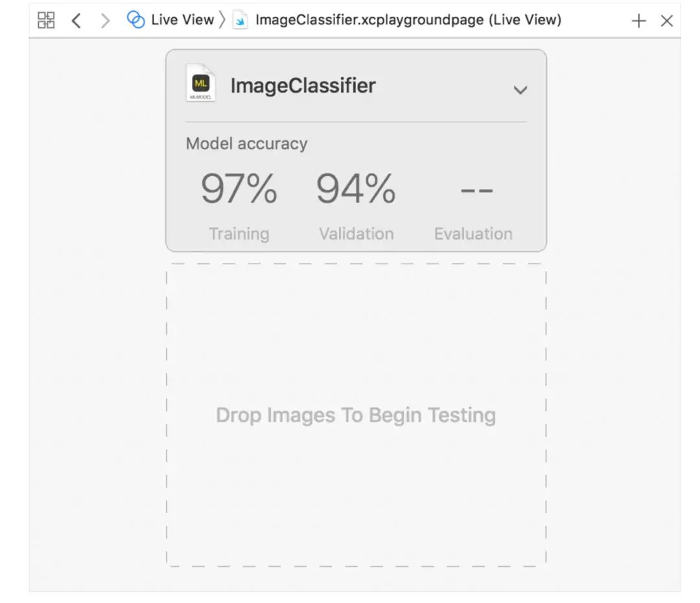
Task: Expand the ImageClassifier card details chevron
Action: (520, 90)
